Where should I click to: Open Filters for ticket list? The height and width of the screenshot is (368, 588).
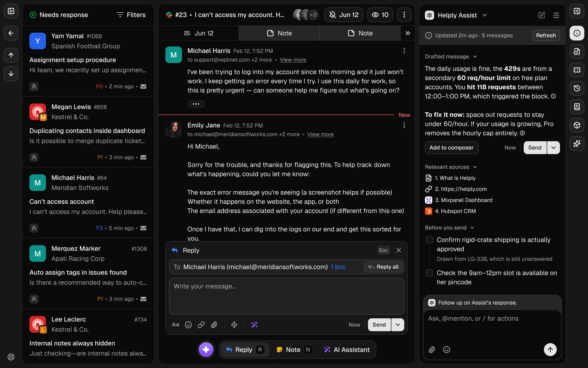coord(131,15)
